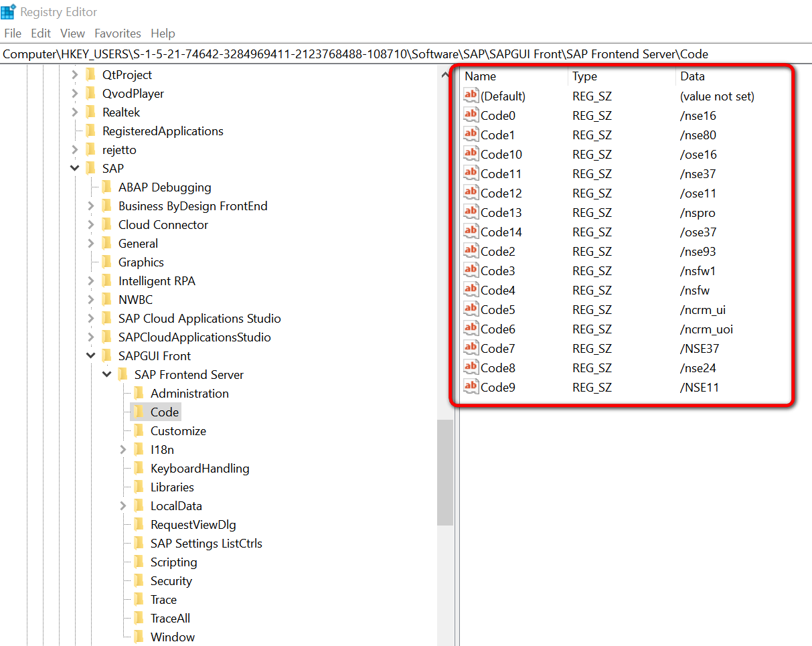Select the ABAP Debugging key
This screenshot has width=812, height=646.
[165, 187]
